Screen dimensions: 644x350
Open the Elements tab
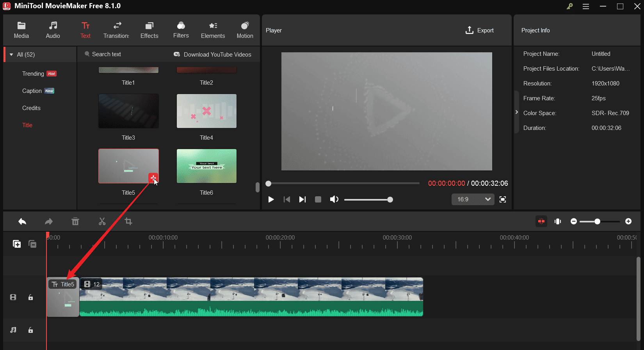tap(213, 30)
